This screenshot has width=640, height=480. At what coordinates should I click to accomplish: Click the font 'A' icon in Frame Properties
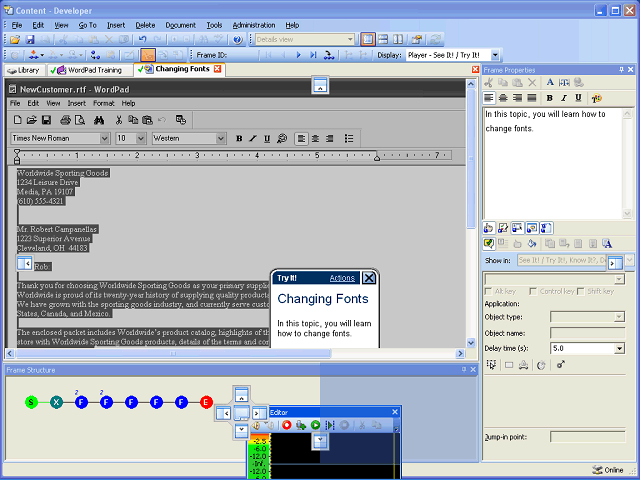click(550, 82)
